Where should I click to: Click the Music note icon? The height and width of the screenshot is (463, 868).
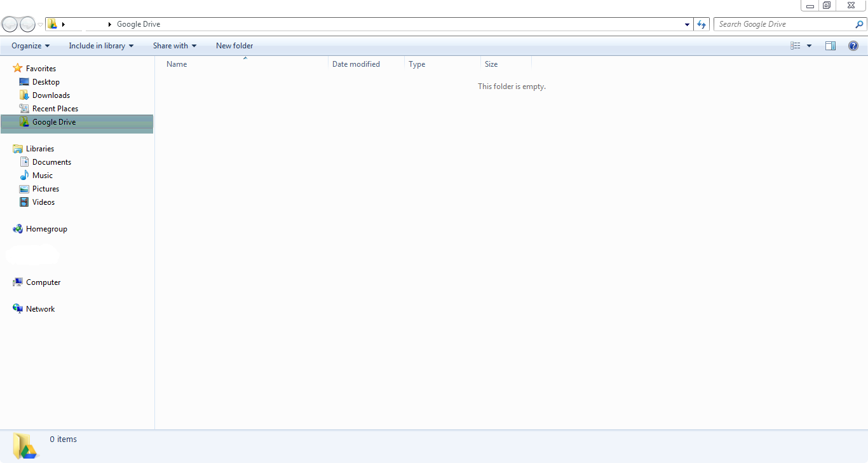click(x=24, y=176)
